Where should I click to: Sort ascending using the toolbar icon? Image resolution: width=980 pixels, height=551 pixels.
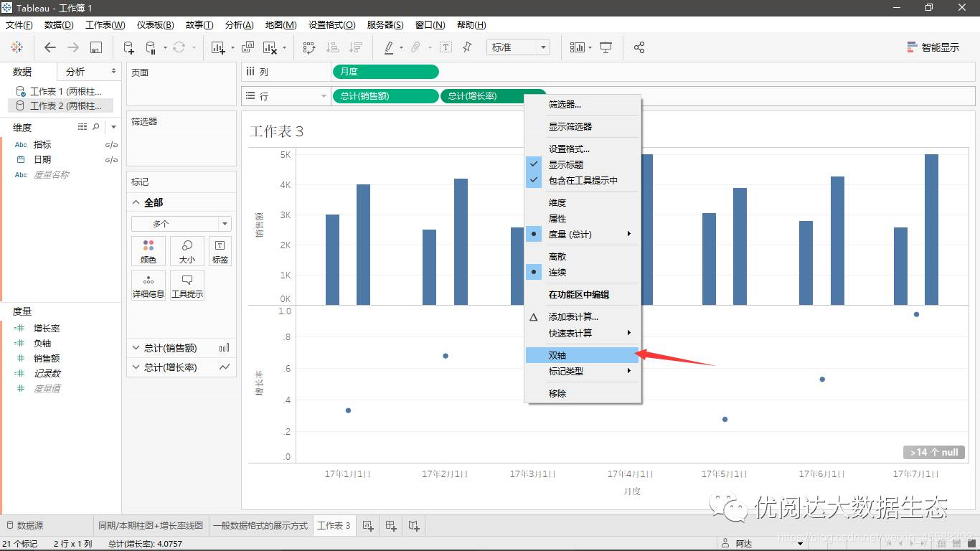coord(332,47)
